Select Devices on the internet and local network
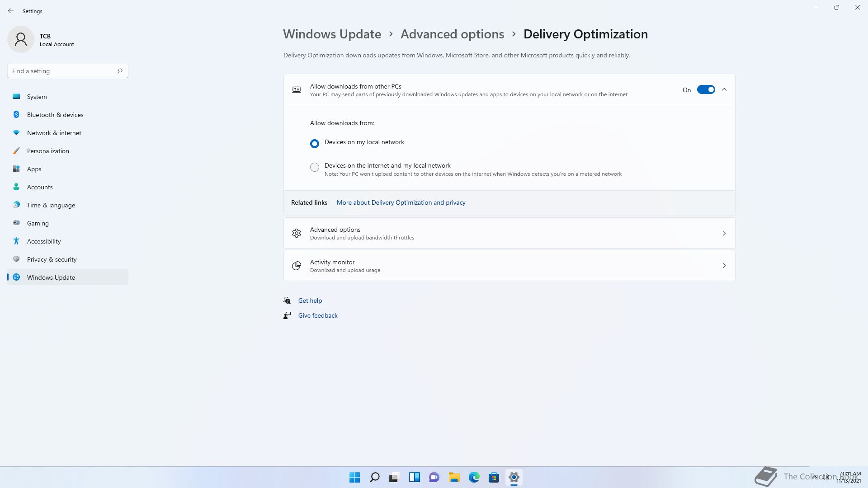This screenshot has height=488, width=868. (x=315, y=167)
